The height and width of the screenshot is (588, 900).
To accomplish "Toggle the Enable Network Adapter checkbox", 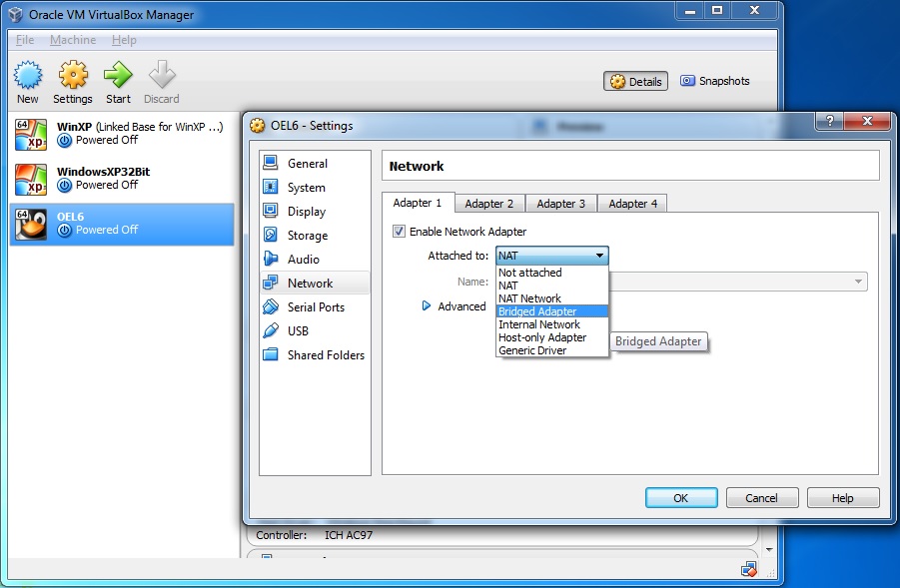I will [399, 232].
